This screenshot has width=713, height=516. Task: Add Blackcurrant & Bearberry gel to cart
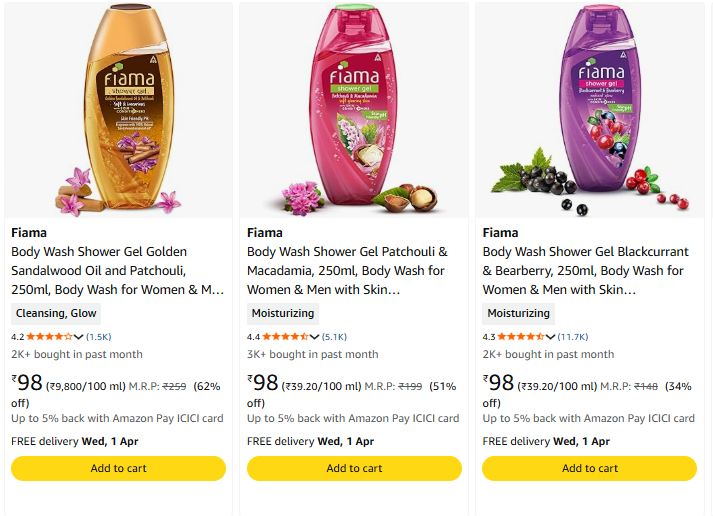click(x=590, y=468)
